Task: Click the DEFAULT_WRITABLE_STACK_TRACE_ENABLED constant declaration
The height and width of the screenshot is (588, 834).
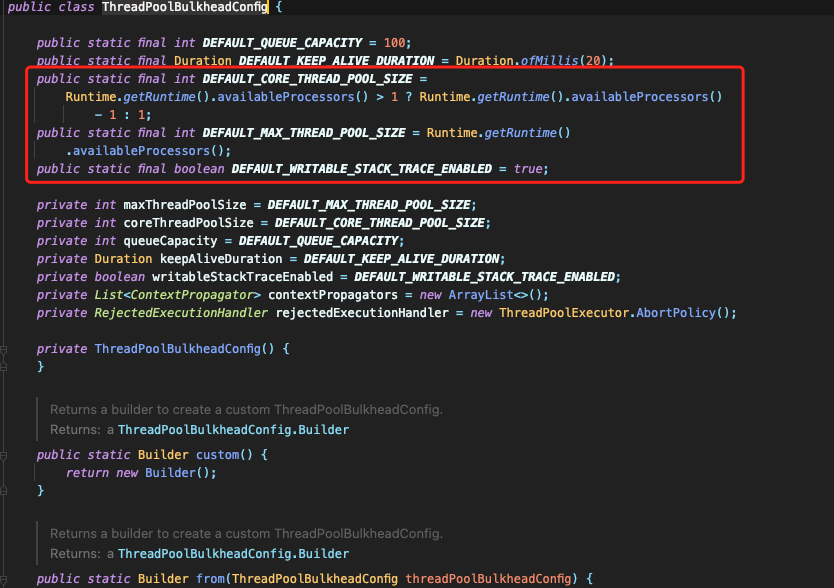Action: click(x=362, y=169)
